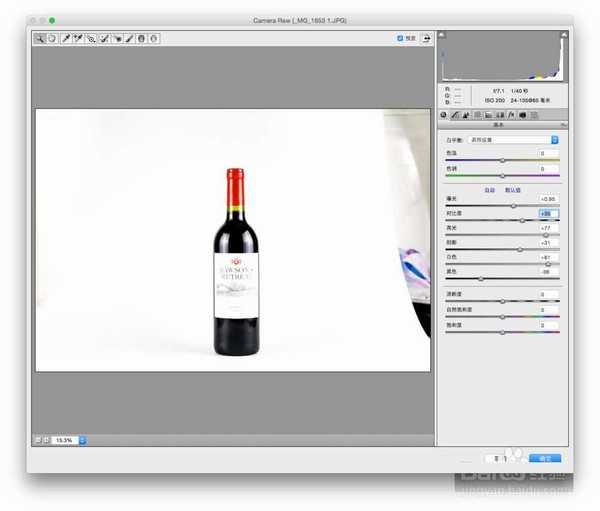Toggle highlight clipping warning in histogram
Screen dimensions: 600x511
point(564,33)
